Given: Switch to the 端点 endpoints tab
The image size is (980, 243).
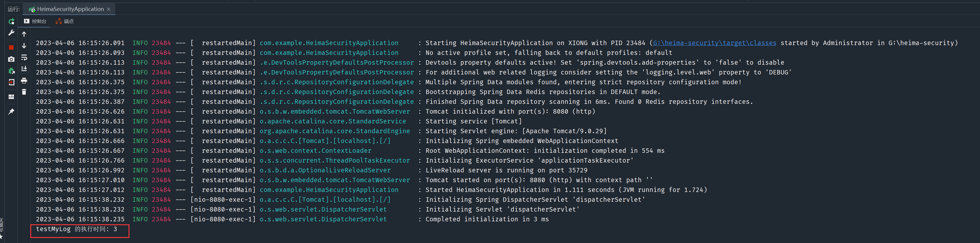Looking at the screenshot, I should click(65, 21).
